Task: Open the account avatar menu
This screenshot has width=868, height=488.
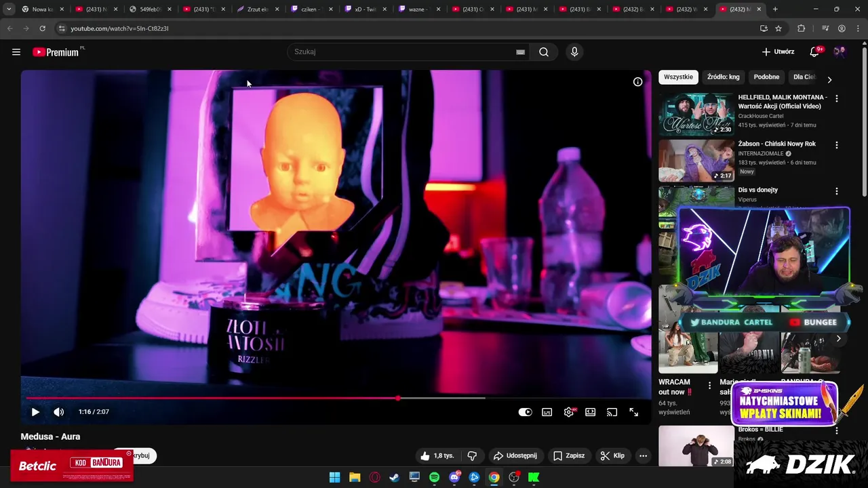Action: pos(840,52)
